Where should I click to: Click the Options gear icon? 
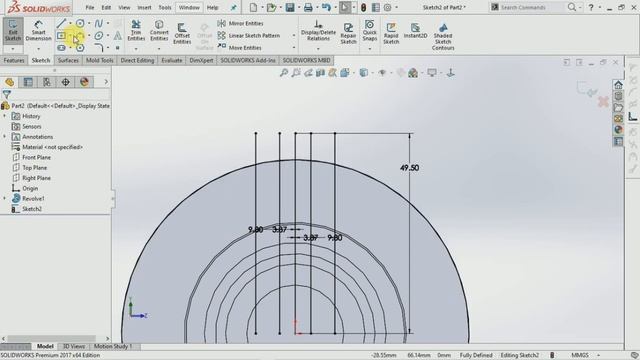[387, 7]
